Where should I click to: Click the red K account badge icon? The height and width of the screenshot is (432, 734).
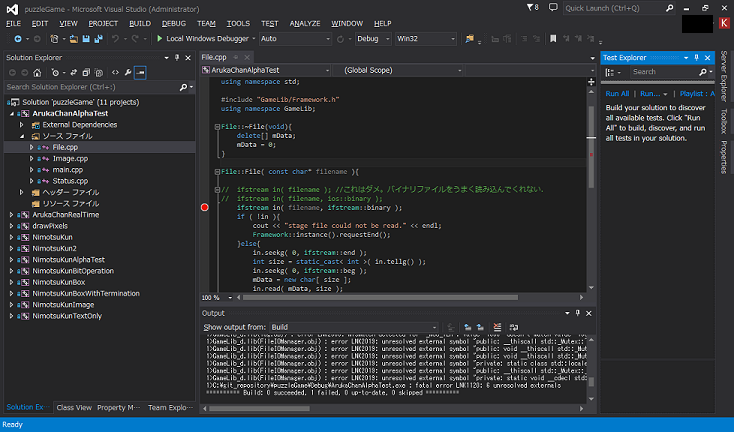tap(724, 23)
